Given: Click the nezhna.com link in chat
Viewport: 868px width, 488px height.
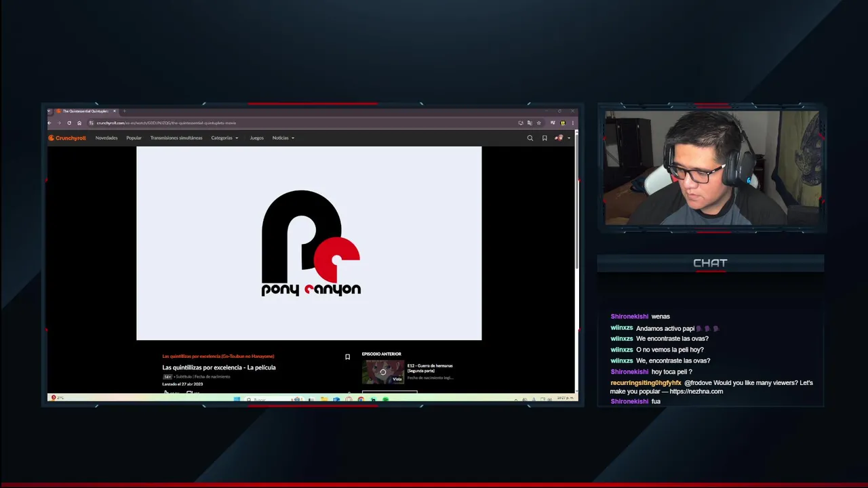Looking at the screenshot, I should 696,391.
